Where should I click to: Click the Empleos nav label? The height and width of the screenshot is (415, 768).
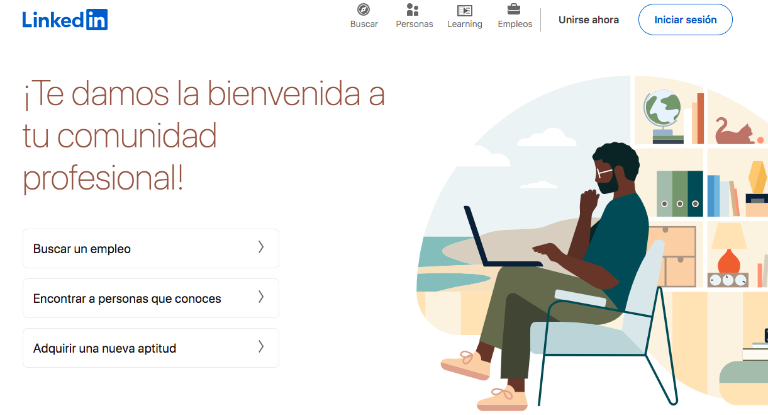tap(515, 24)
